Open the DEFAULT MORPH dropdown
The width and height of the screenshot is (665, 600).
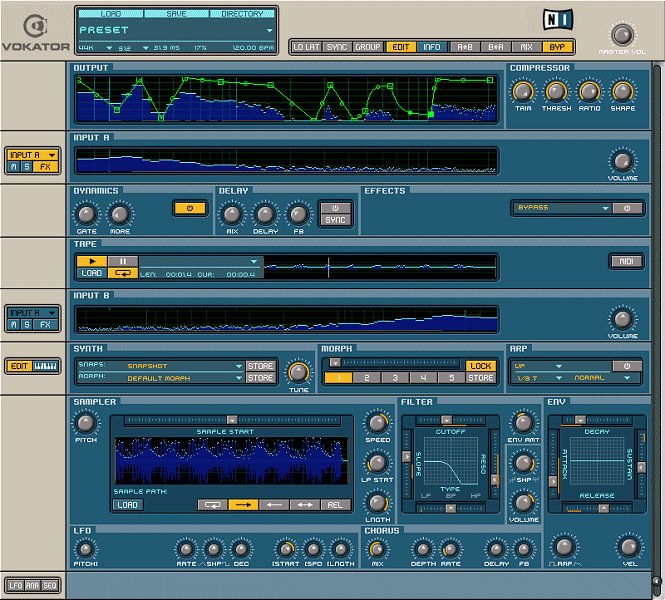pos(239,378)
